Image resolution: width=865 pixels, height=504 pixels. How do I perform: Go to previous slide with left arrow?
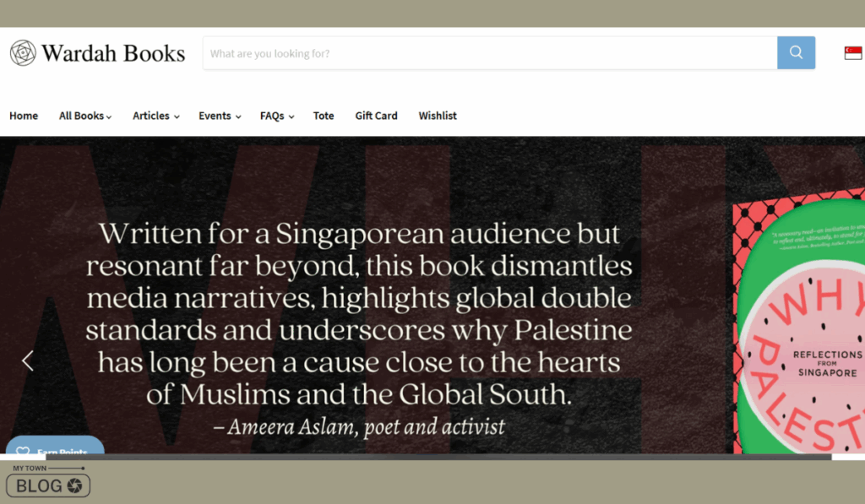[x=28, y=361]
